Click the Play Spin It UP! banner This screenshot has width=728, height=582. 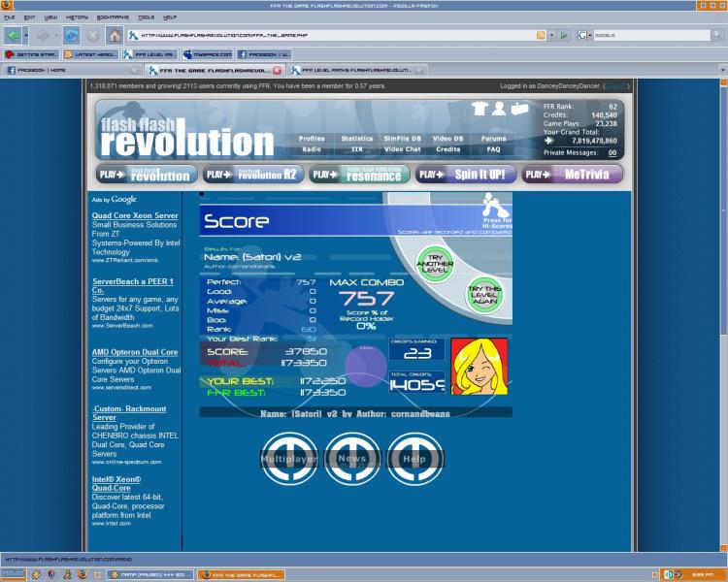point(466,175)
